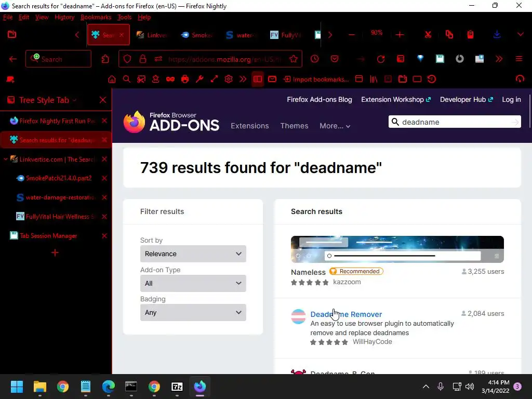Close the Tab Session Manager sidebar tab
This screenshot has height=399, width=532.
click(x=104, y=236)
